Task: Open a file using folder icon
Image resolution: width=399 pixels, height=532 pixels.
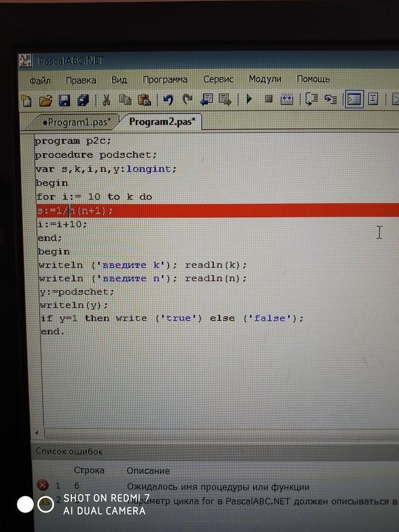Action: 45,101
